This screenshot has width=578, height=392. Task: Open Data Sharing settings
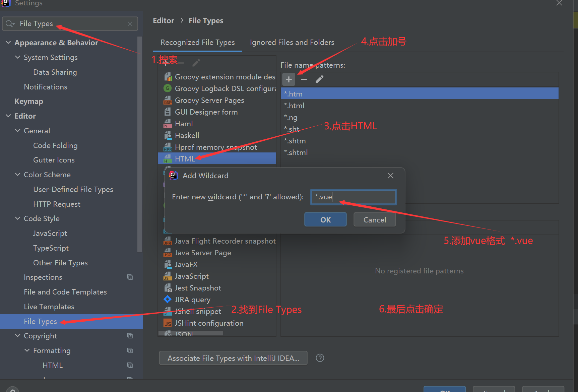55,72
